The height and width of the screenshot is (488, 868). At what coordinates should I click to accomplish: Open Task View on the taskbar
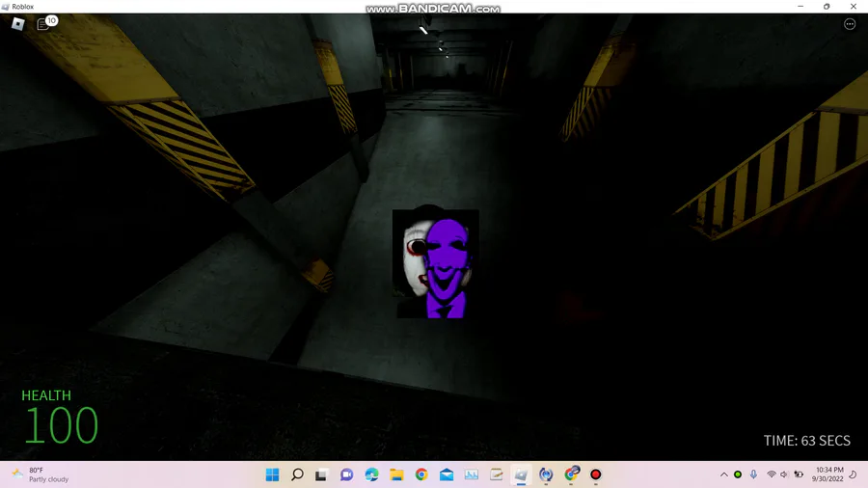[321, 474]
